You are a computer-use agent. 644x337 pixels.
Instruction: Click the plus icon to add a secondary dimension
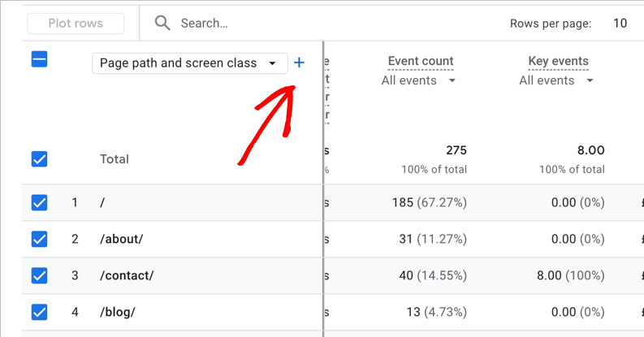click(x=299, y=63)
